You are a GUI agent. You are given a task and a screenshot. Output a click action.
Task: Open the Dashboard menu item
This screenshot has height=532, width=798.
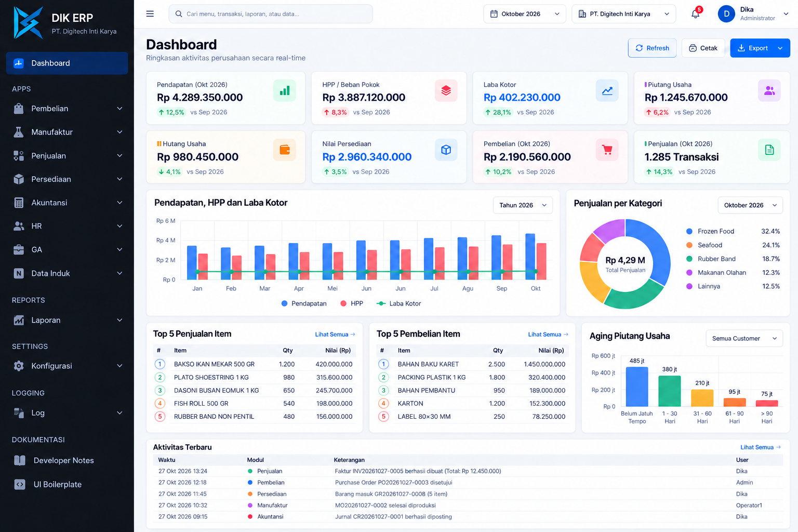[x=67, y=63]
